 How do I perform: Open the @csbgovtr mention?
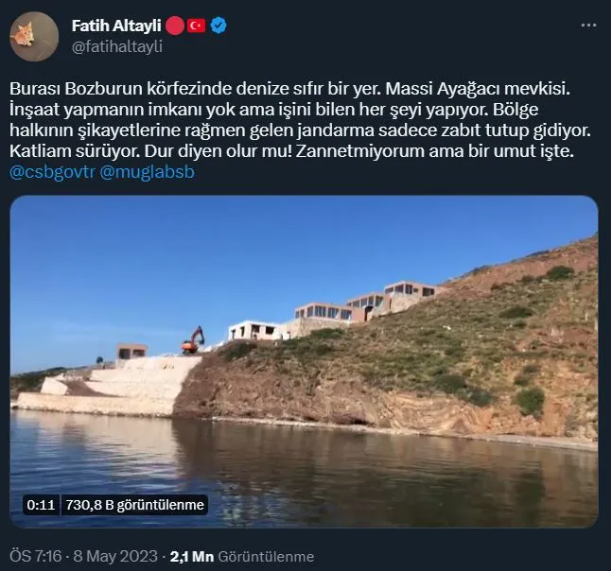pos(52,172)
